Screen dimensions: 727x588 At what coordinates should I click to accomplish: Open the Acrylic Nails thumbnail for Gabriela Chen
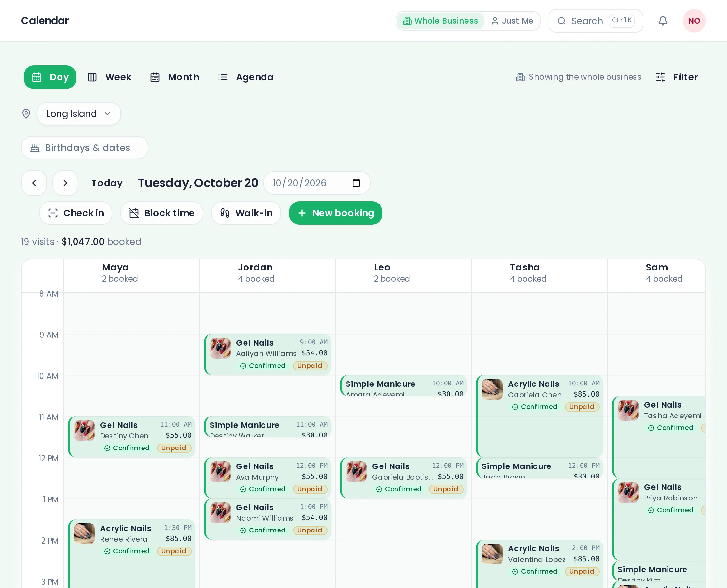tap(492, 389)
